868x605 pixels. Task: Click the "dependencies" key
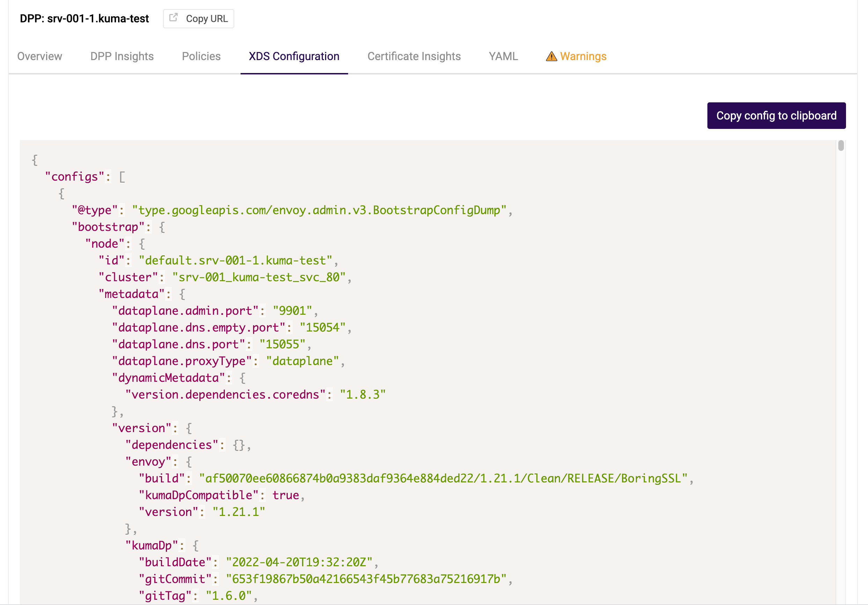(x=172, y=445)
